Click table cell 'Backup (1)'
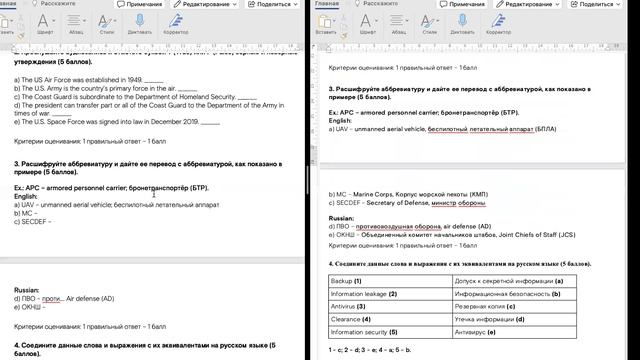Viewport: 640px width, 360px height. pyautogui.click(x=390, y=281)
